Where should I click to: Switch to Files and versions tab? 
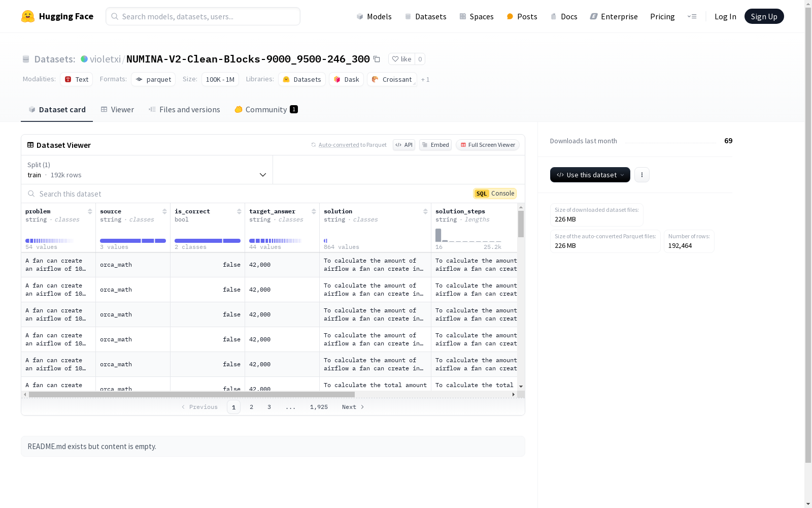pos(184,110)
